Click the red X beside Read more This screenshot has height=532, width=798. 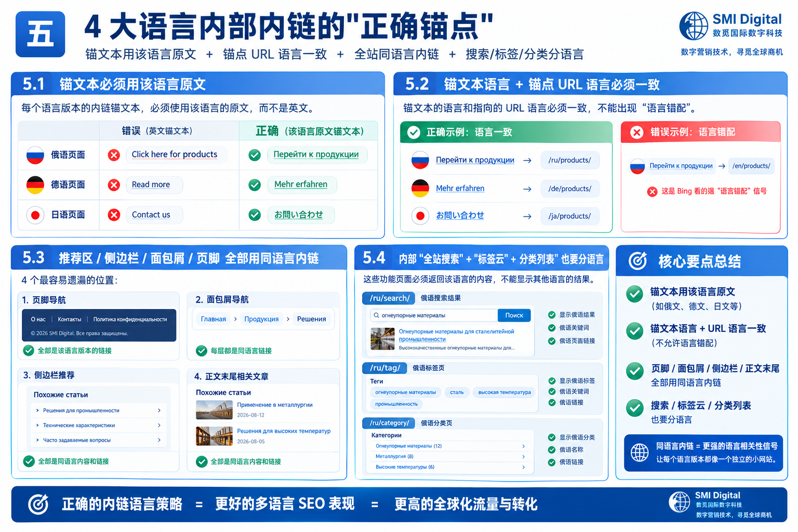tap(114, 185)
